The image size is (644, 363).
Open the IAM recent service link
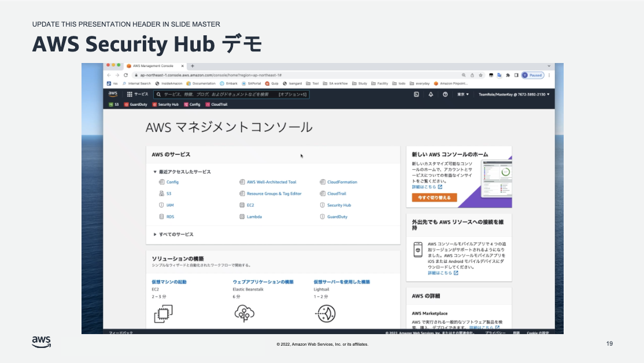click(170, 205)
